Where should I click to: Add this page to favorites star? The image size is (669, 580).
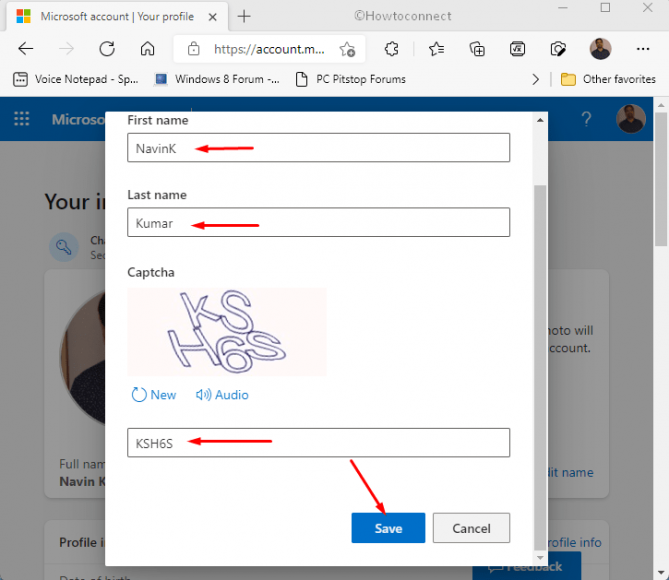347,50
